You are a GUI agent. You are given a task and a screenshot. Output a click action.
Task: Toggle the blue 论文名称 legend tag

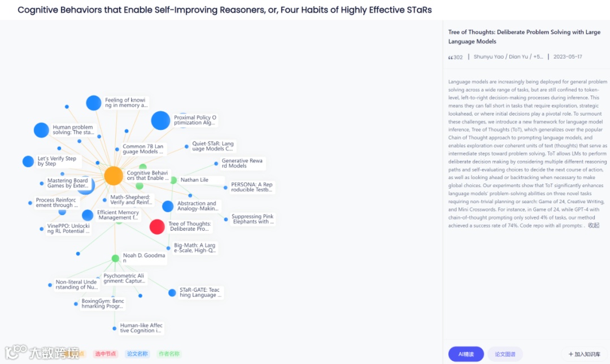pos(137,354)
